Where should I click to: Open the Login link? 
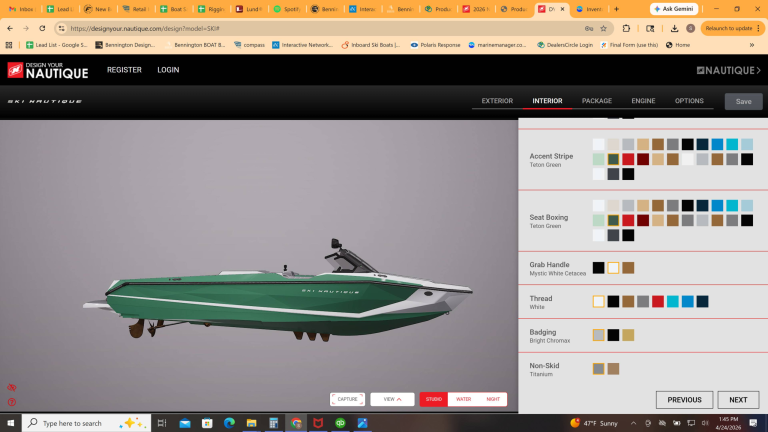168,70
